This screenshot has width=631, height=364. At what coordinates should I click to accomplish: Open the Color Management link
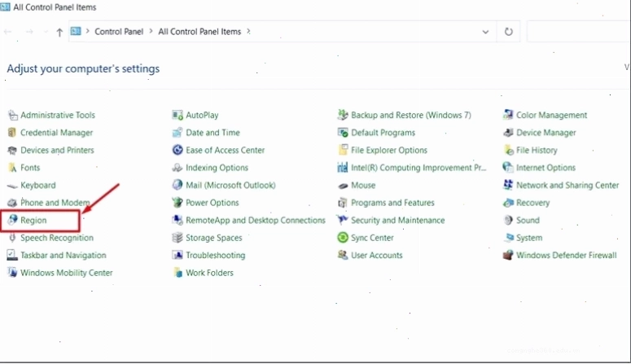[551, 115]
